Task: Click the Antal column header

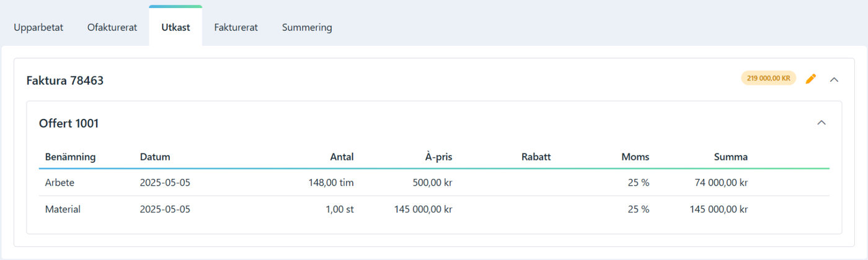Action: tap(342, 157)
